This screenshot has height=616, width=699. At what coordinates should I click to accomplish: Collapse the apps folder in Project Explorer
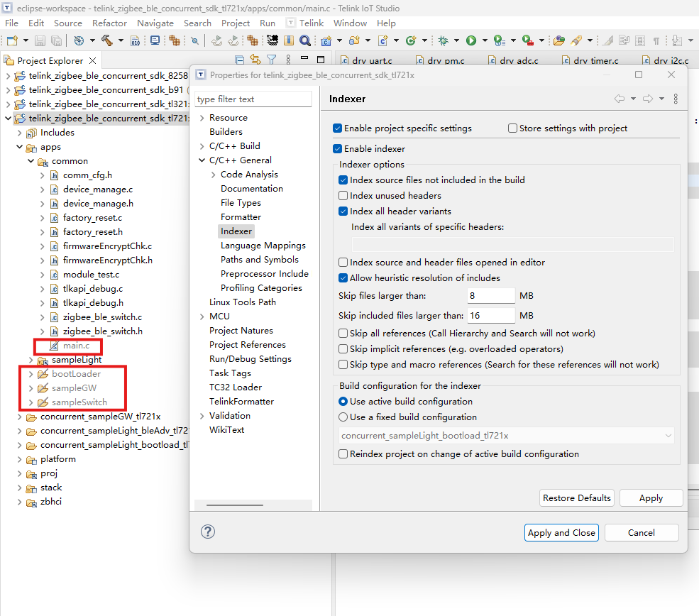pos(20,147)
